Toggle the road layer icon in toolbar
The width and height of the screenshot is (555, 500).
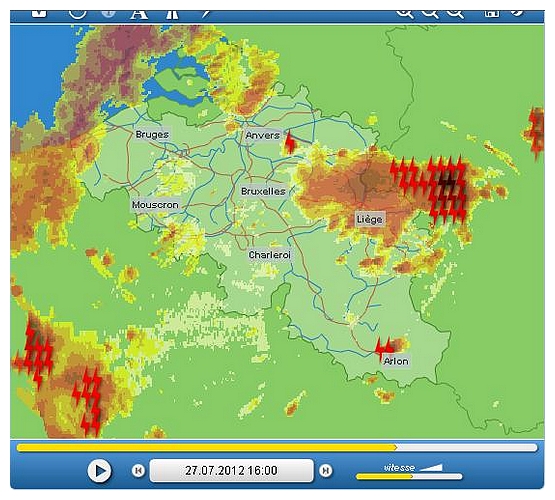[172, 14]
